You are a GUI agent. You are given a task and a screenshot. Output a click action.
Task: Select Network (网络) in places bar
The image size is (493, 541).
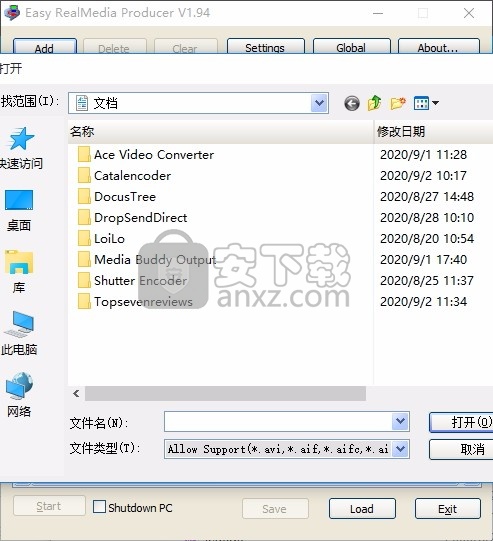(x=19, y=395)
